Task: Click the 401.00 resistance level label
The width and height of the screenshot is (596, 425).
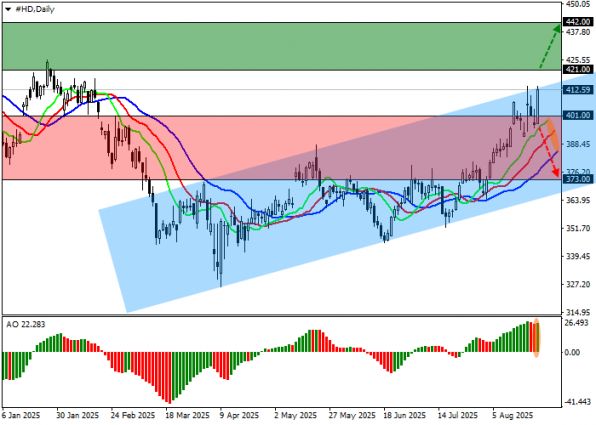Action: [578, 115]
